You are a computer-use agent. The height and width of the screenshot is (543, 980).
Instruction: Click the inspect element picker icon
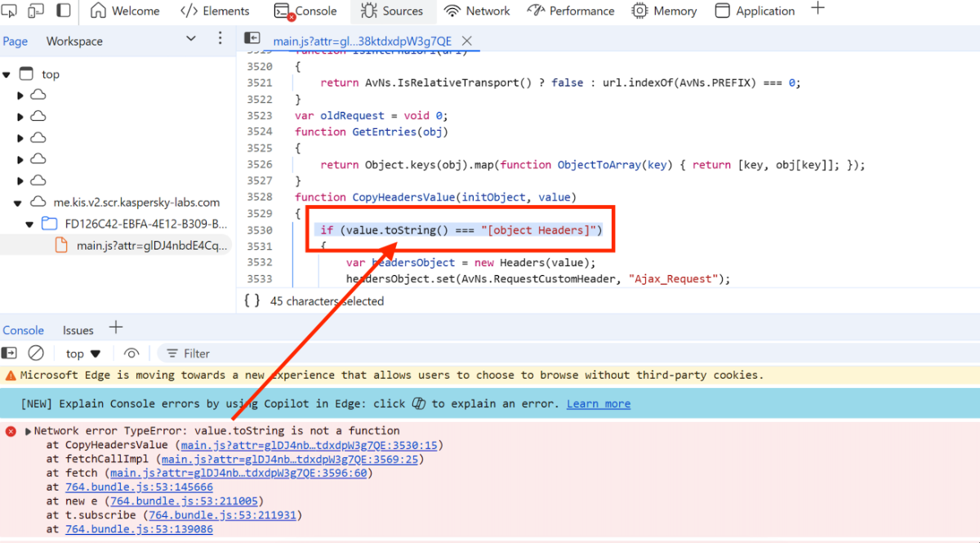[x=11, y=11]
